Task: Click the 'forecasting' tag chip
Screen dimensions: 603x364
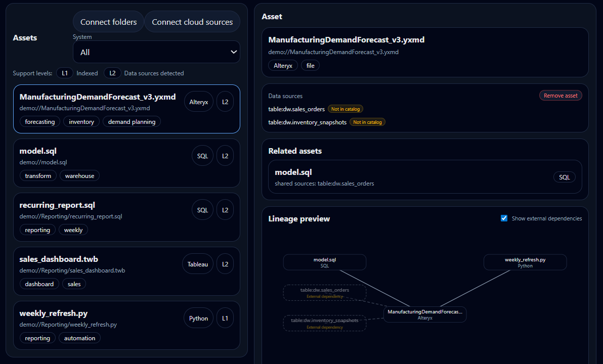Action: [x=40, y=122]
